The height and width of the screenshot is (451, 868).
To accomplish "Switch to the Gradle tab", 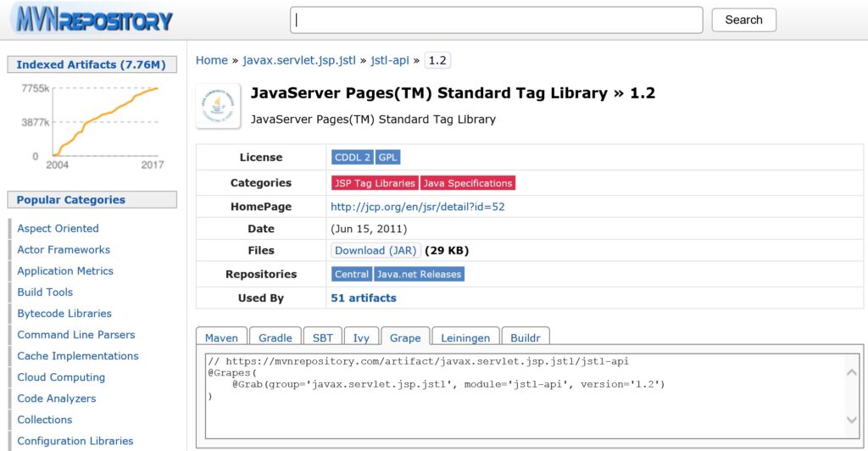I will (275, 337).
